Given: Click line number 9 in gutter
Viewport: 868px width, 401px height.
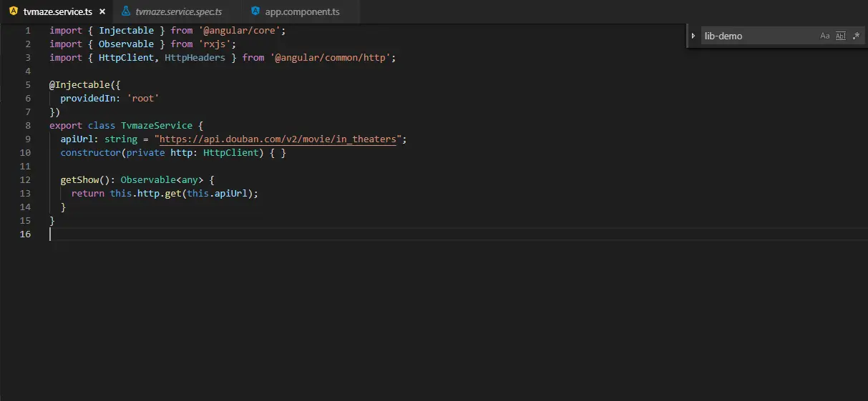Looking at the screenshot, I should tap(27, 139).
